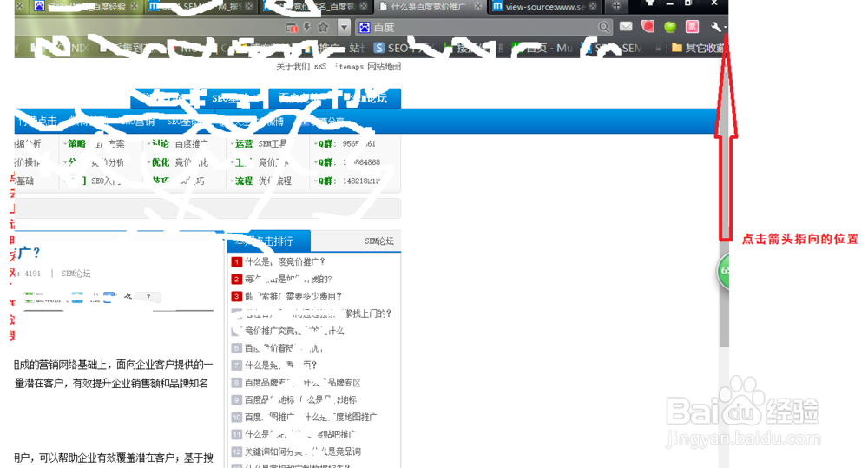This screenshot has height=468, width=868.
Task: Open ranking item 9 about 百度地标
Action: (300, 400)
